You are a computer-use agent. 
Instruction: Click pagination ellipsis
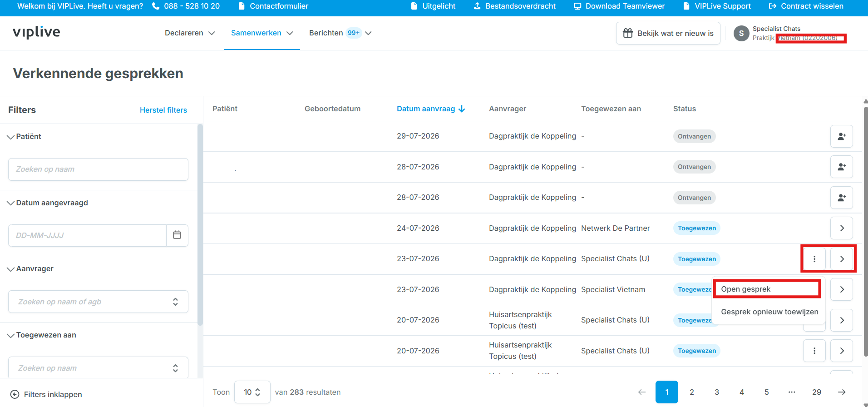coord(792,392)
